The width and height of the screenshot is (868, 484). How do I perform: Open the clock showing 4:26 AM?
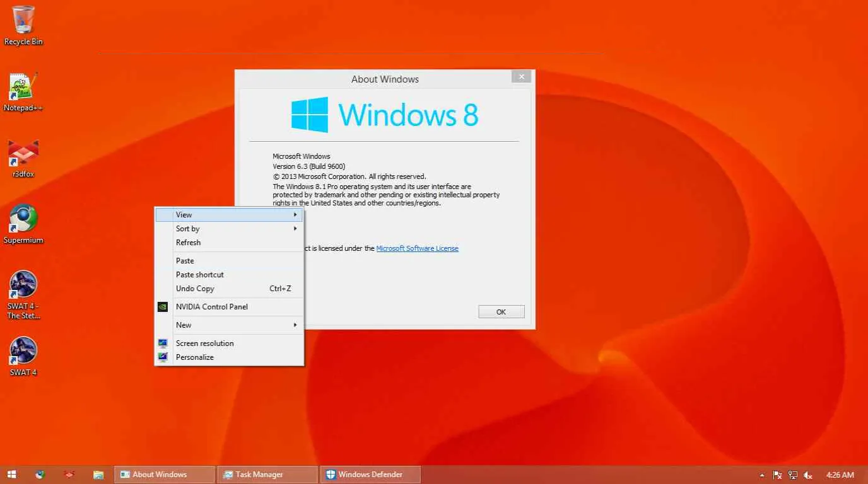click(x=840, y=475)
